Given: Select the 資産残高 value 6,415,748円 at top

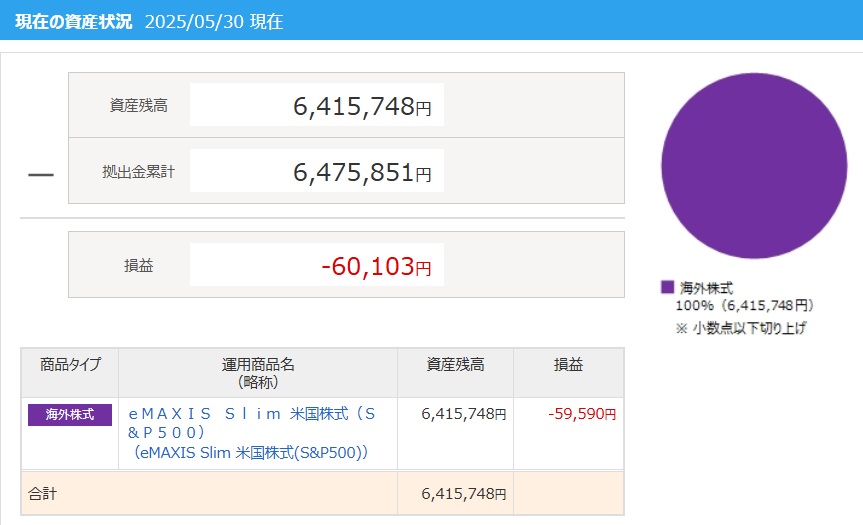Looking at the screenshot, I should [362, 106].
